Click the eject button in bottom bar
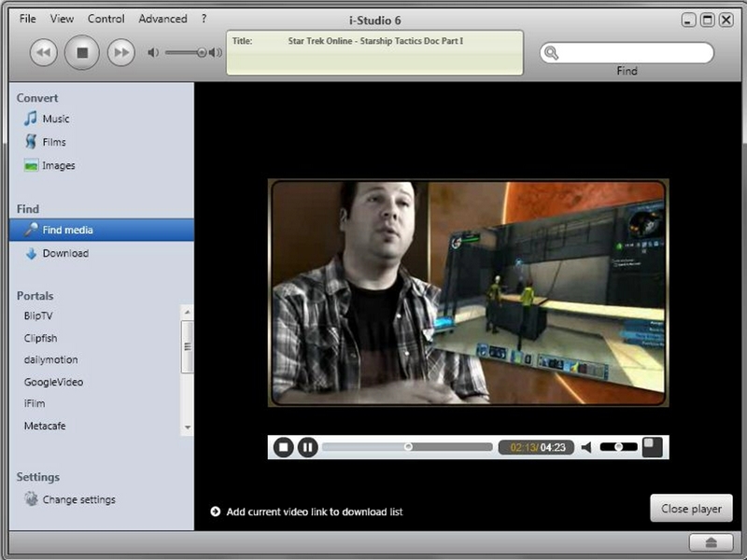Image resolution: width=747 pixels, height=560 pixels. click(711, 542)
